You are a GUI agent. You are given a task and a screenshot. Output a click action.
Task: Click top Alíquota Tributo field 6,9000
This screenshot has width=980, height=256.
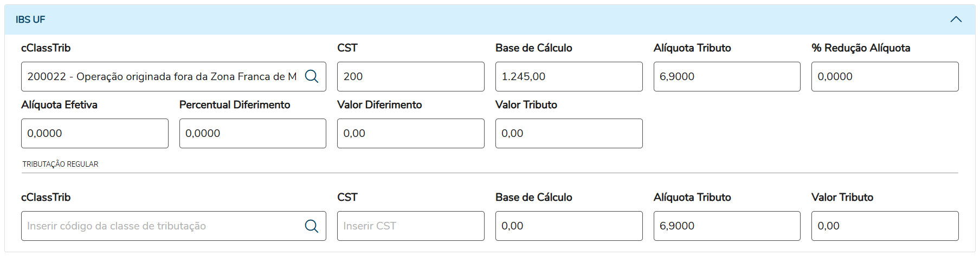[x=726, y=76]
